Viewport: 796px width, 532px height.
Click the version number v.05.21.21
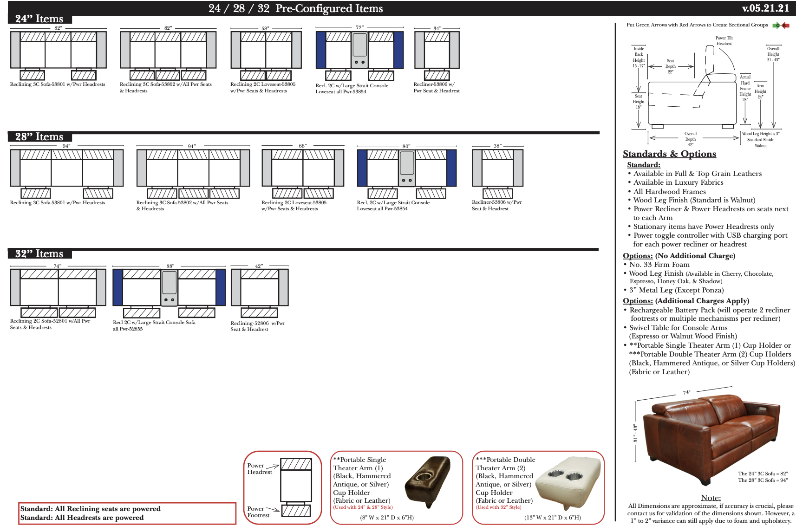click(765, 8)
